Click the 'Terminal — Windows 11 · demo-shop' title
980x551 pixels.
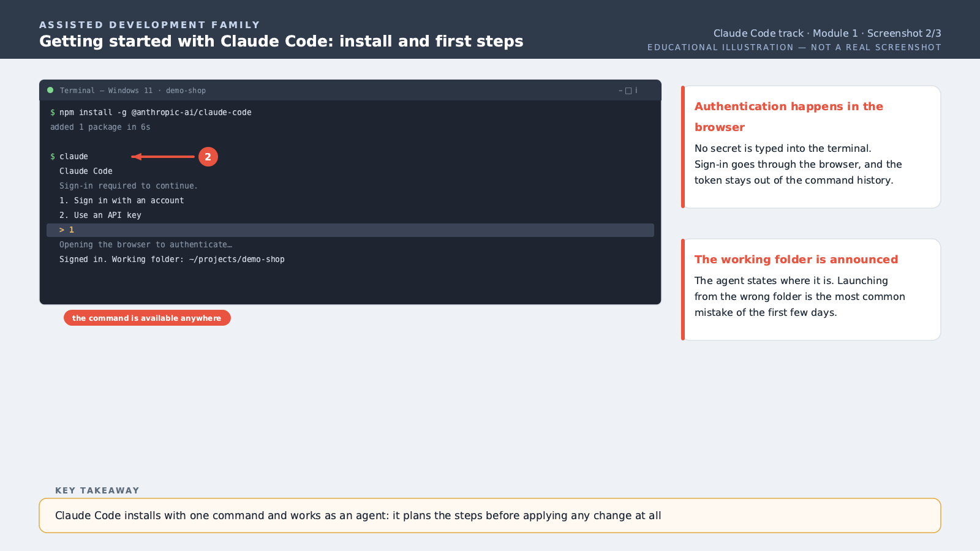point(133,91)
